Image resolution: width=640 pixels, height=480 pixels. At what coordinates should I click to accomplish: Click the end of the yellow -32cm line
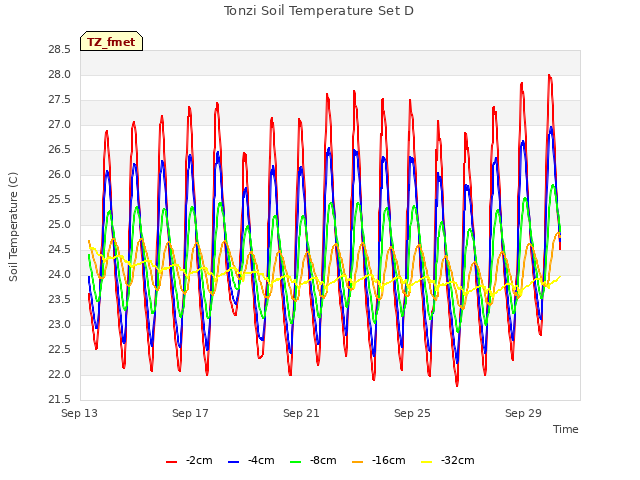pos(560,277)
